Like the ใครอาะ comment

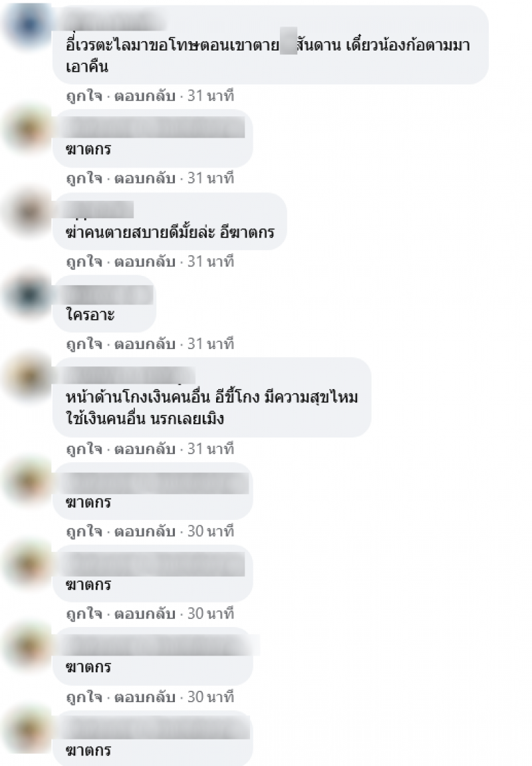tap(84, 344)
